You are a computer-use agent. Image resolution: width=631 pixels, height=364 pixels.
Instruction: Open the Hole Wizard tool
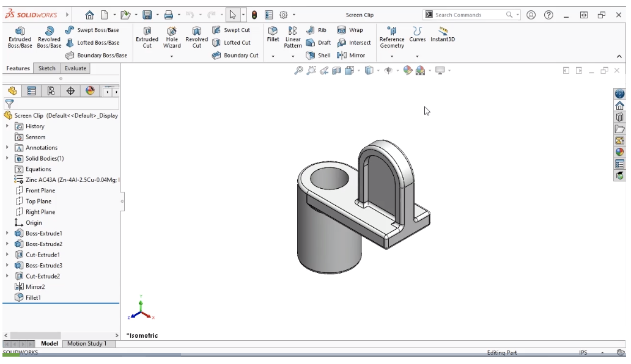point(172,37)
